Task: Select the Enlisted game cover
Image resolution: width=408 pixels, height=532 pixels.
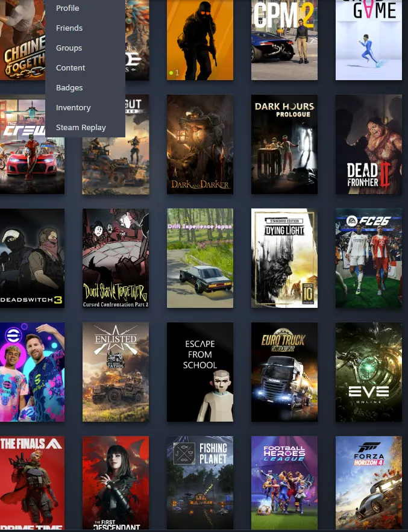Action: tap(116, 372)
